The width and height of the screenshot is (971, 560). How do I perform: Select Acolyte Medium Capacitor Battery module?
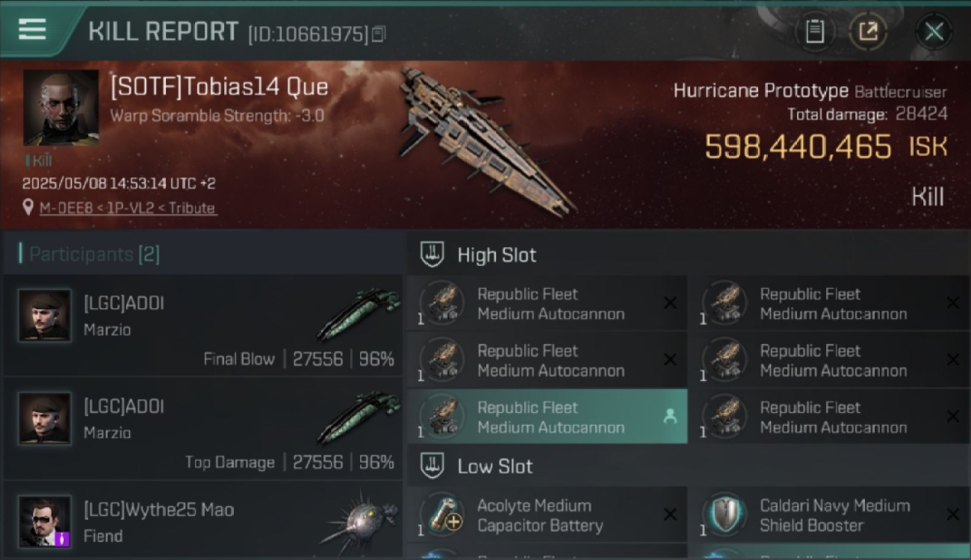click(x=547, y=515)
